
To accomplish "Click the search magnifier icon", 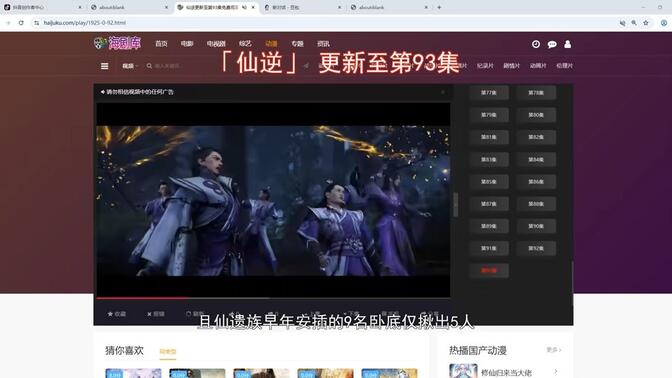I will pyautogui.click(x=149, y=66).
